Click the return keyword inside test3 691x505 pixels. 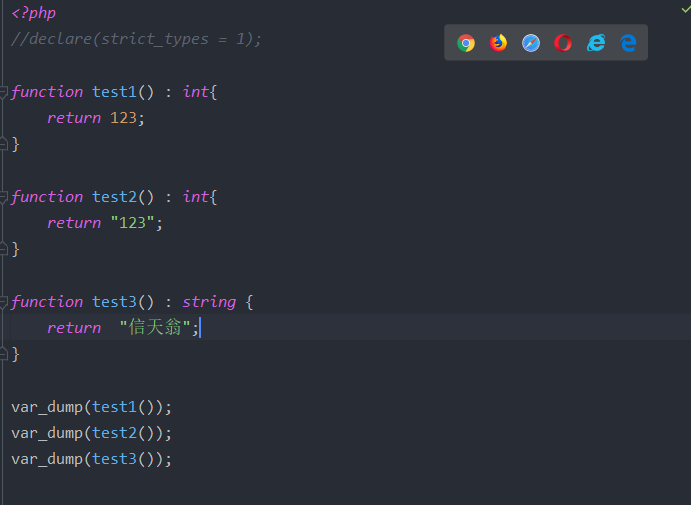[74, 328]
